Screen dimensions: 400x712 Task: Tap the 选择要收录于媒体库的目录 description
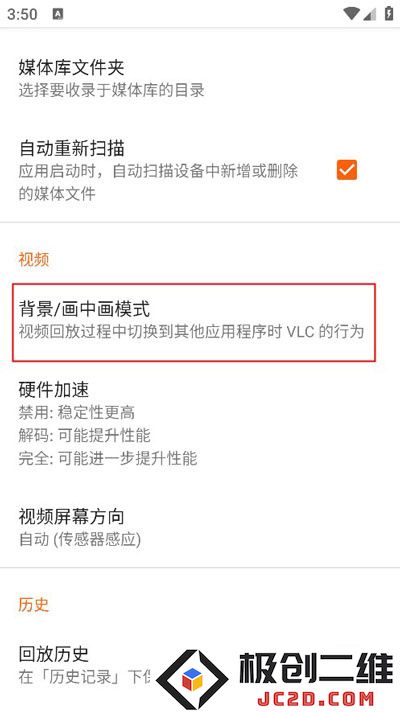112,90
